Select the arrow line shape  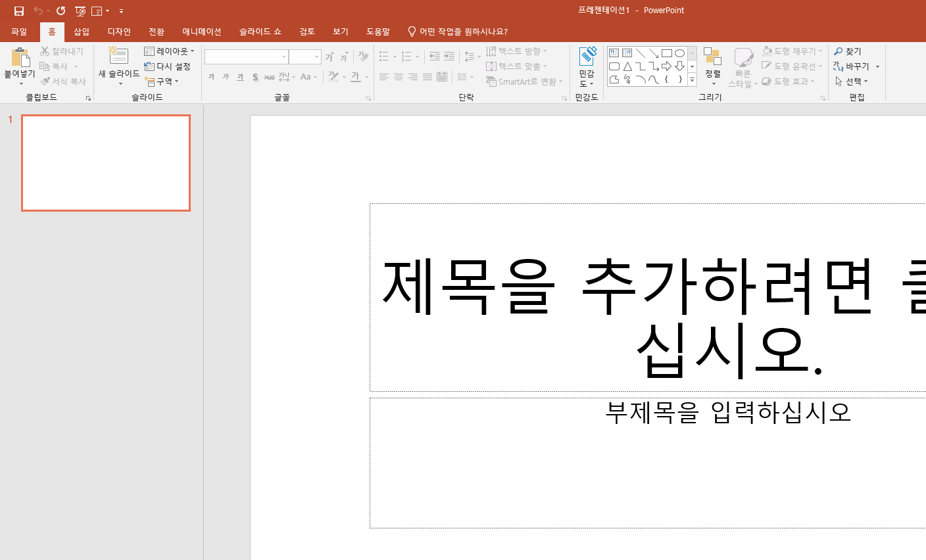point(653,53)
